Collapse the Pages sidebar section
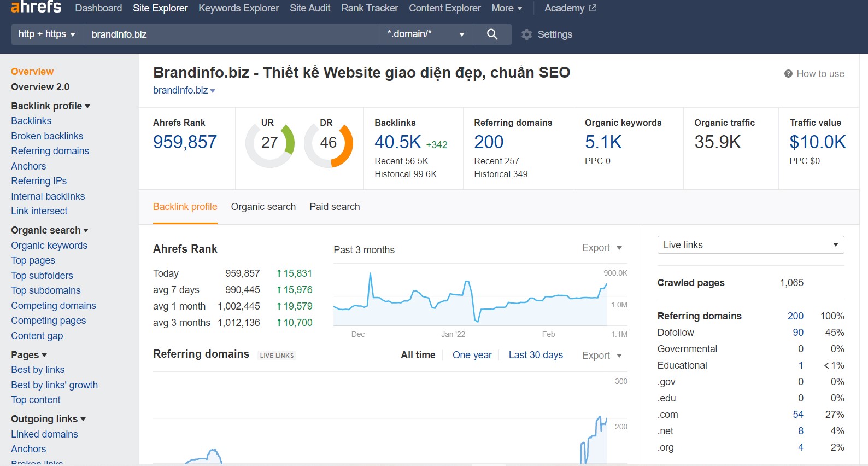The height and width of the screenshot is (466, 868). point(29,355)
